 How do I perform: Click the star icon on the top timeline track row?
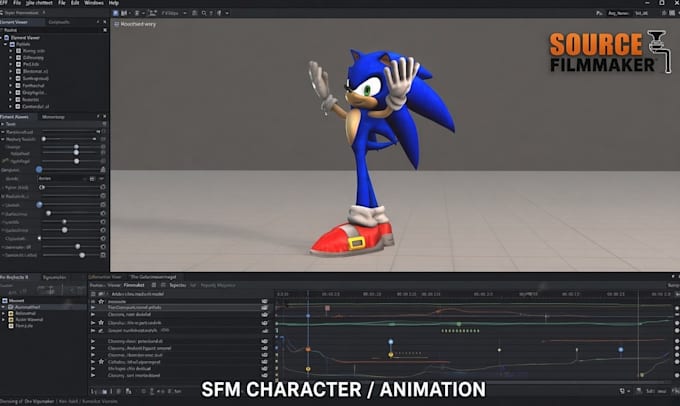101,301
